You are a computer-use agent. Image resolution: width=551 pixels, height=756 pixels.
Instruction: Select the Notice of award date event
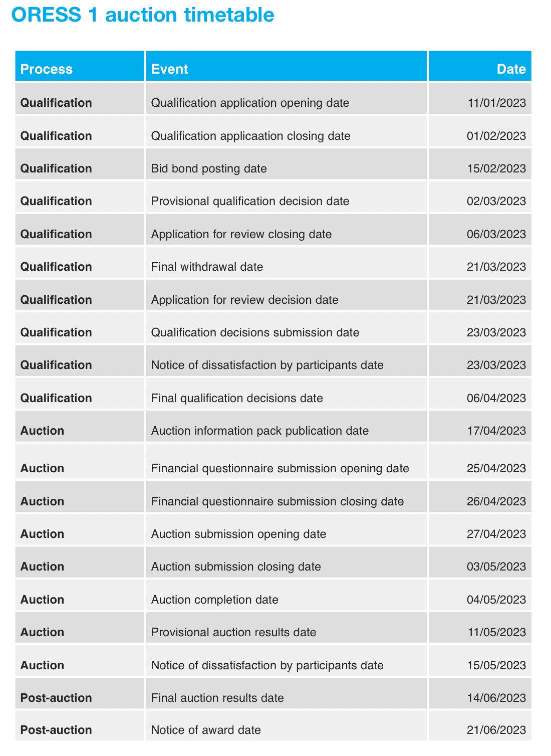[x=206, y=730]
